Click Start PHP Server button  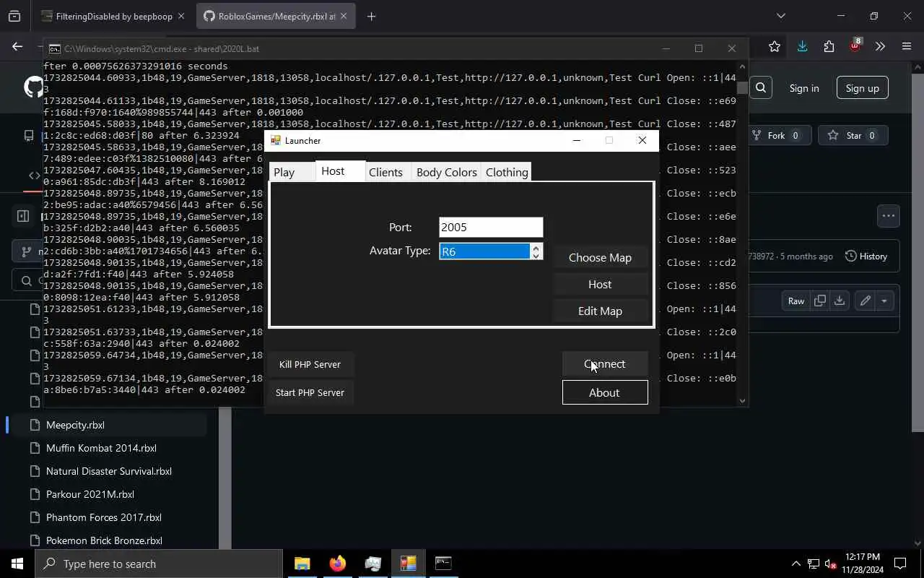point(310,392)
